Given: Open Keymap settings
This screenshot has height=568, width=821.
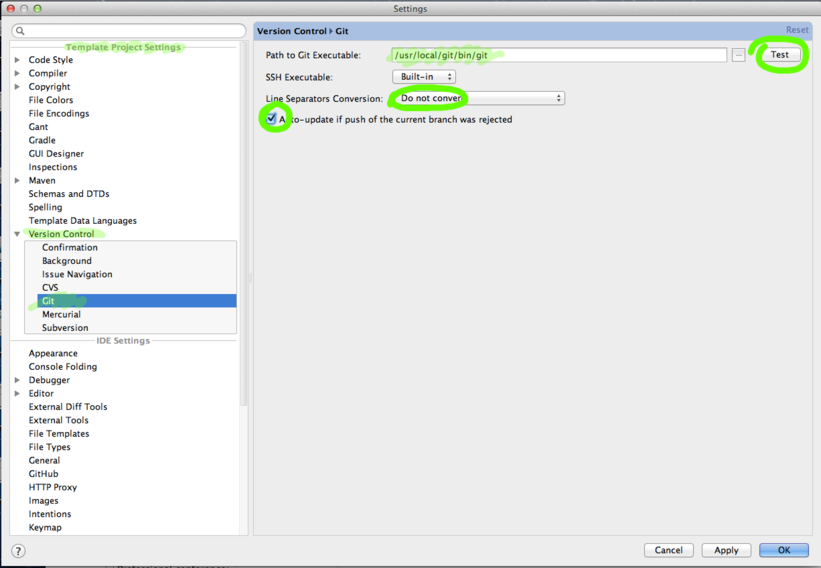Looking at the screenshot, I should [x=45, y=528].
